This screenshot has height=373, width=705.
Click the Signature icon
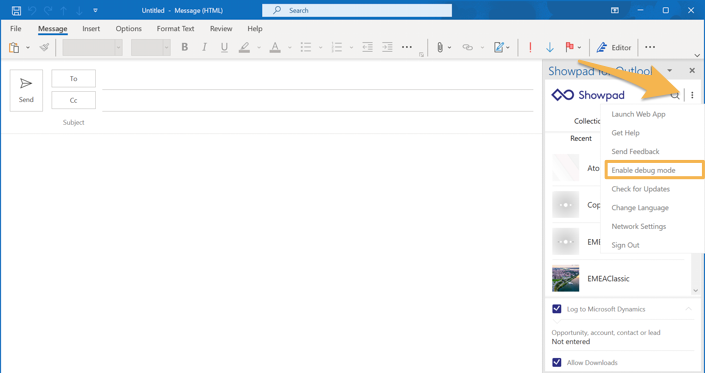(499, 47)
